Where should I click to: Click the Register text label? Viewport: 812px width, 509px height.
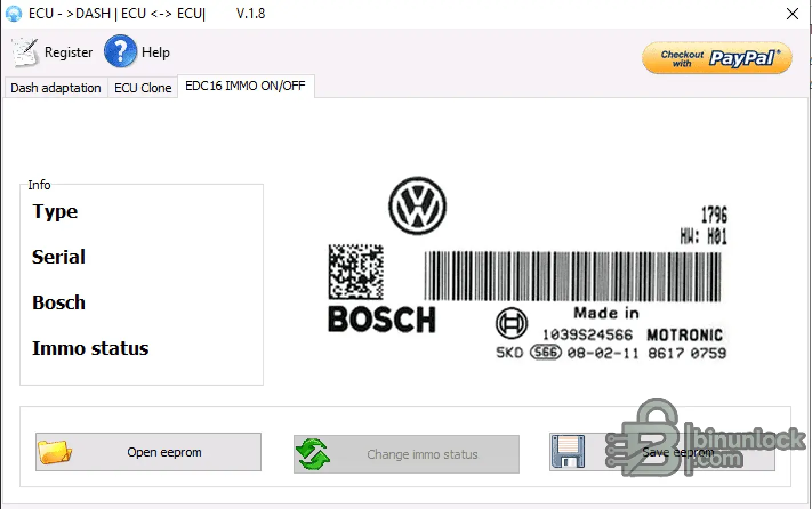pos(69,52)
